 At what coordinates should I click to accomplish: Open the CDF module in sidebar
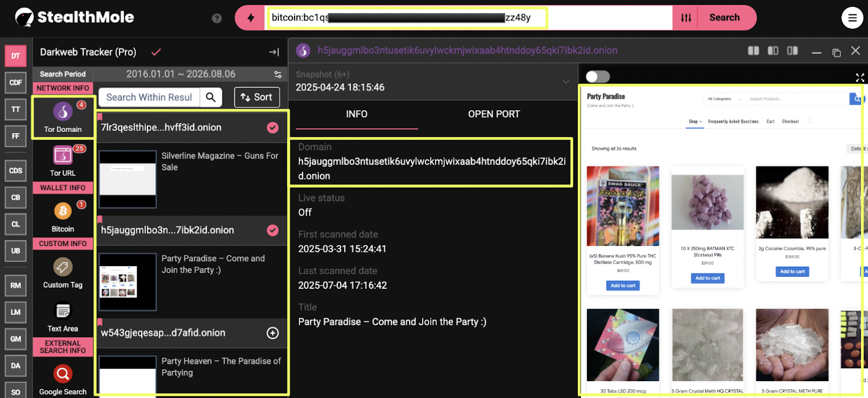point(16,83)
